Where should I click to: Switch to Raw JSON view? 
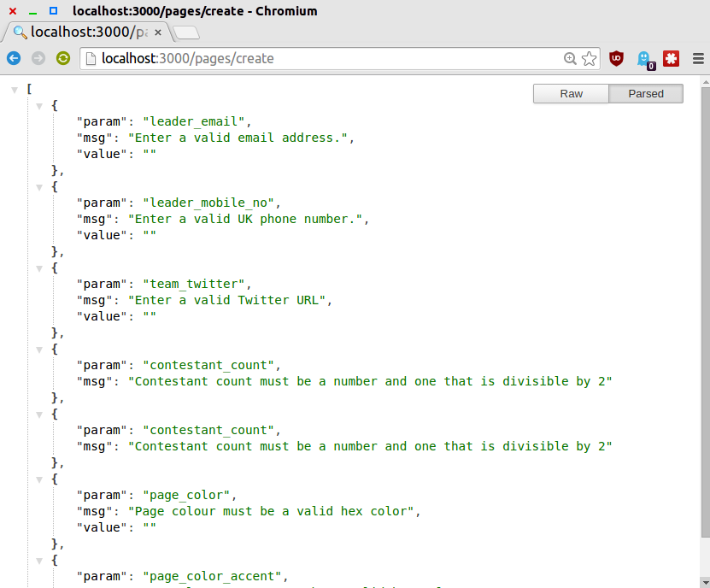pyautogui.click(x=571, y=94)
